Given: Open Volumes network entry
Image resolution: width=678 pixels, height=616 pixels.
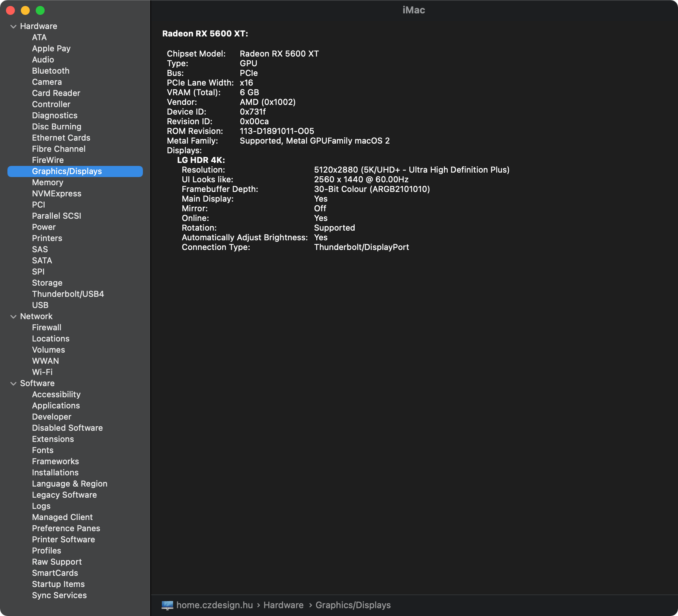Looking at the screenshot, I should click(49, 350).
